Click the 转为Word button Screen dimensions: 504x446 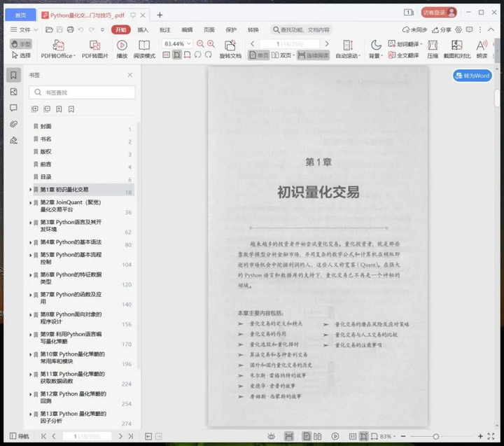click(472, 76)
